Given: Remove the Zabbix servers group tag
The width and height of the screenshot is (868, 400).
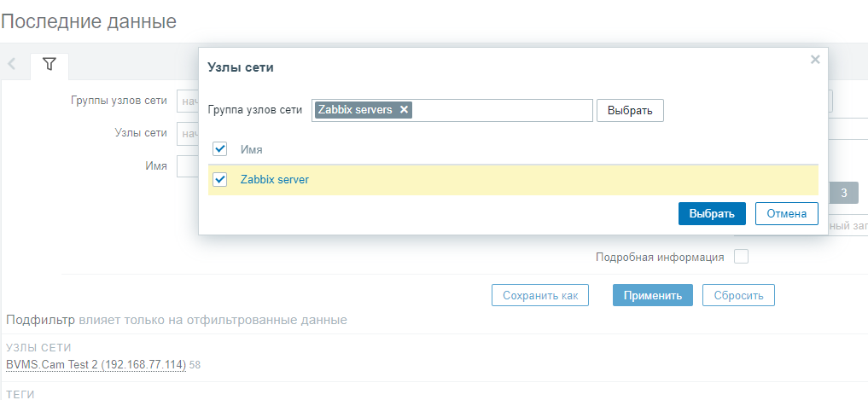Looking at the screenshot, I should (405, 109).
